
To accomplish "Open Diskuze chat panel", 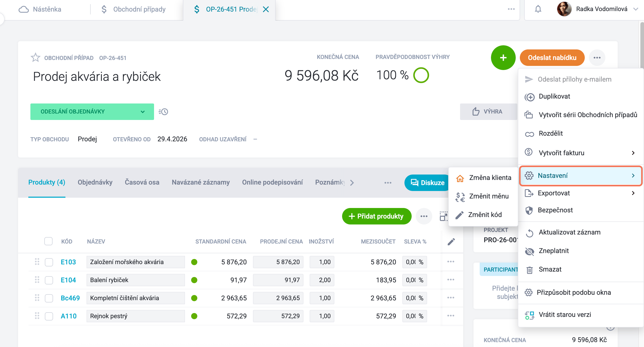I will 427,183.
